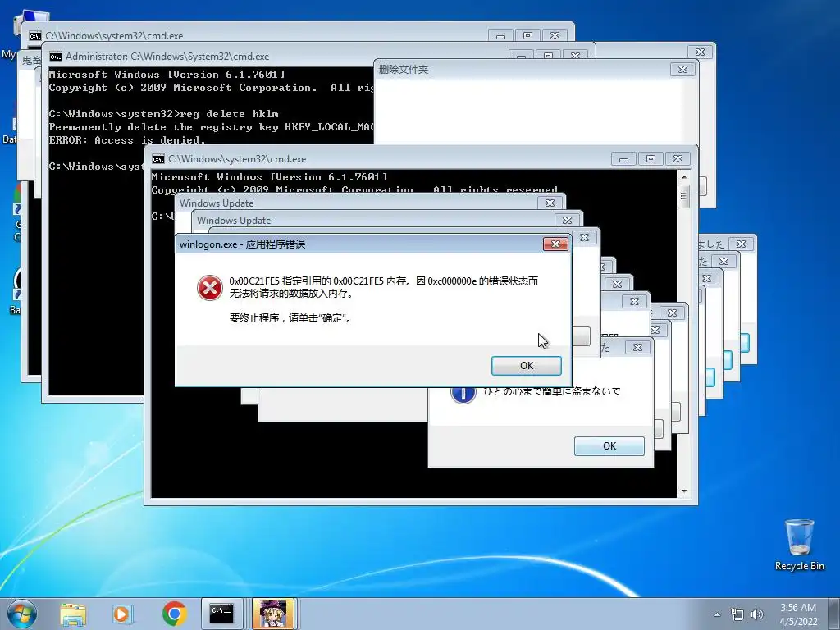Click OK in the winlogon.exe error dialog

click(526, 365)
